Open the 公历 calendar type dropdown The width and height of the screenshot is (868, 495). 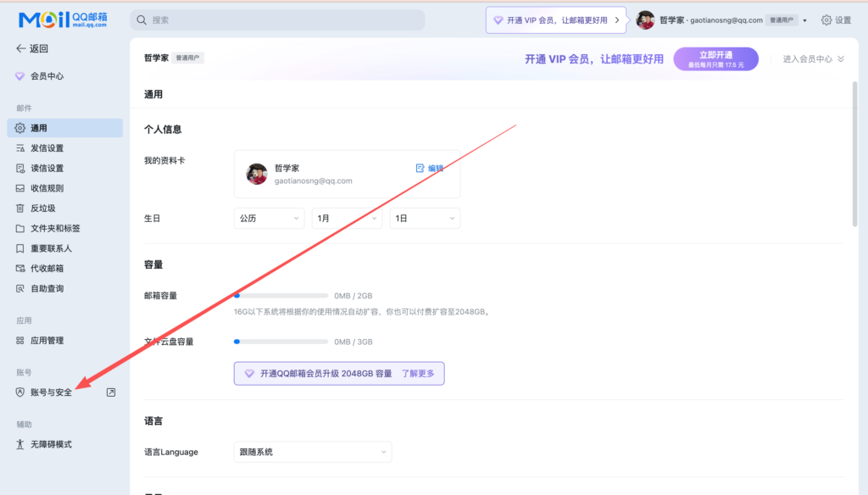coord(269,219)
